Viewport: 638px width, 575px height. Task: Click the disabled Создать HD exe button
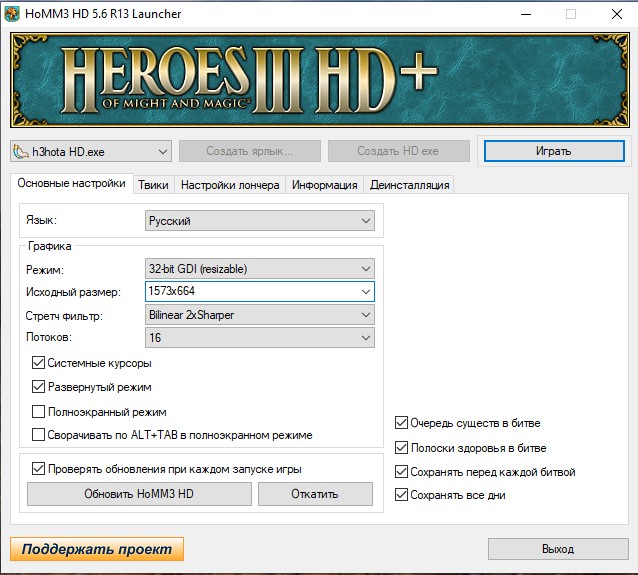tap(399, 151)
